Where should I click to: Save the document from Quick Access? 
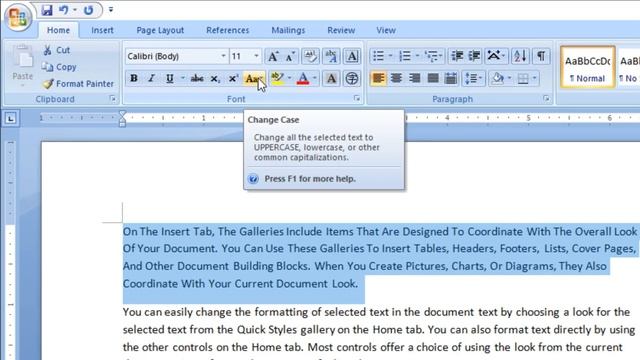[x=47, y=10]
